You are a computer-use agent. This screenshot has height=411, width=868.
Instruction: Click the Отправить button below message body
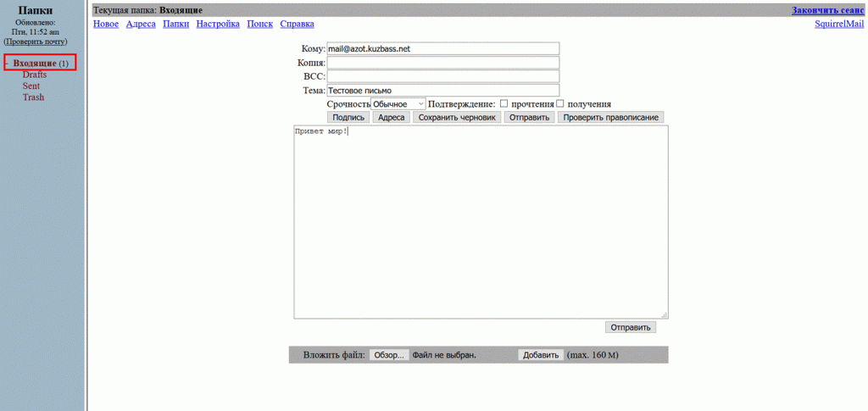click(x=631, y=327)
